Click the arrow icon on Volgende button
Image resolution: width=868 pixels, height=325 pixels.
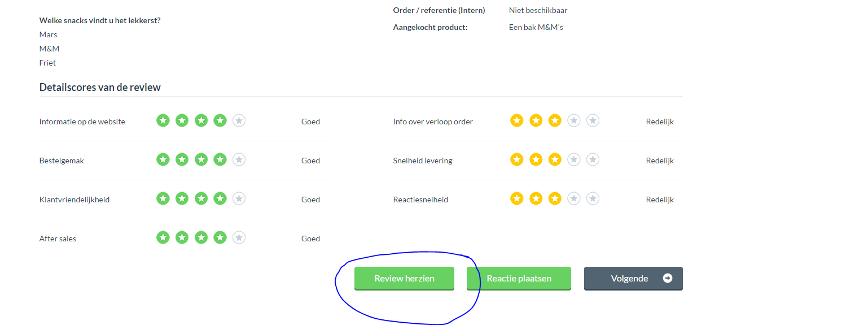pos(668,278)
